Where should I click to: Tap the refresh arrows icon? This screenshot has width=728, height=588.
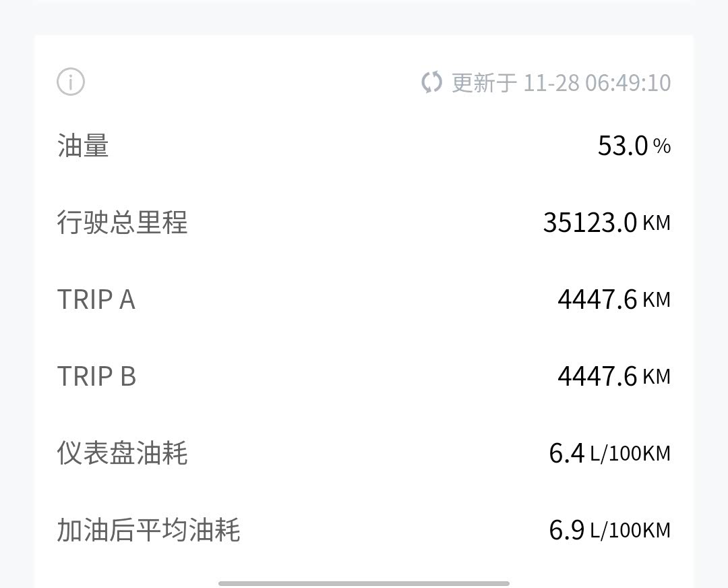click(x=431, y=82)
